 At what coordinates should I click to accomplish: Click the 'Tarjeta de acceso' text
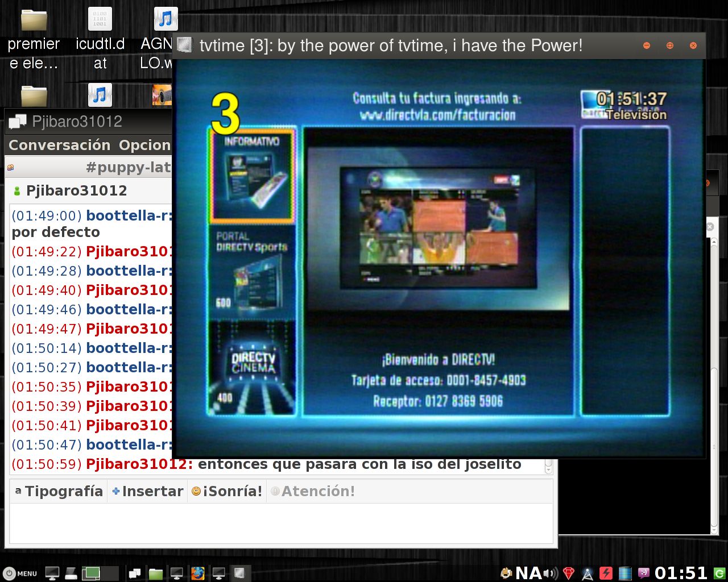click(x=439, y=380)
